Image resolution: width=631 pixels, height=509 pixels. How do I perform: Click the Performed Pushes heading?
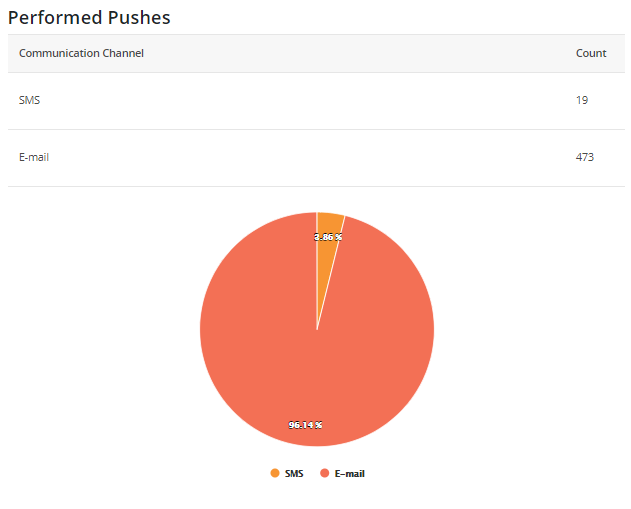click(x=89, y=18)
